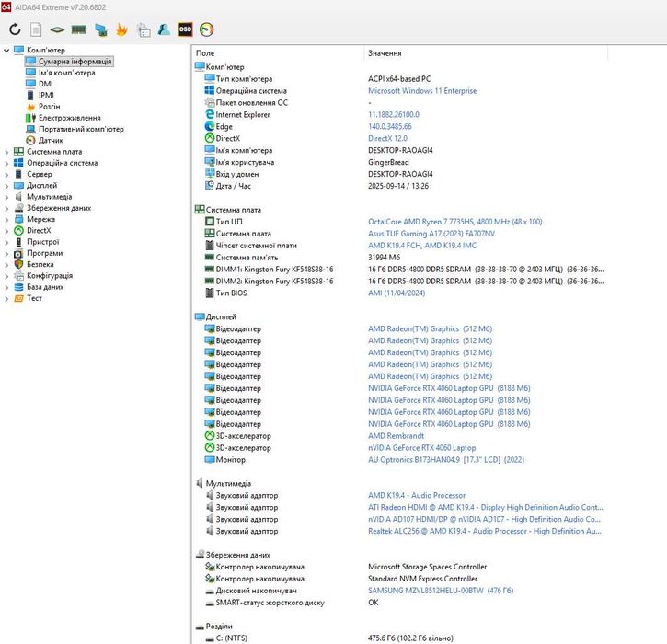Open the gauge SensorPanel icon
Screen dimensions: 667x644
[x=206, y=29]
